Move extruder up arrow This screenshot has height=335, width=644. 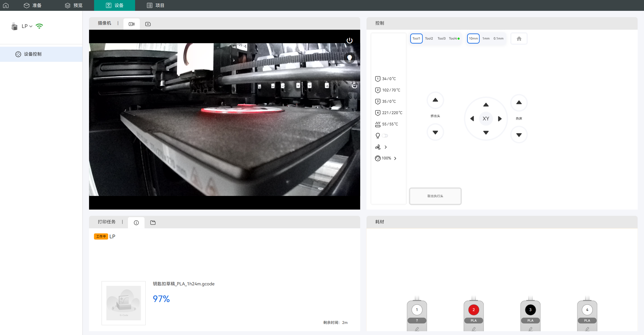pos(435,100)
